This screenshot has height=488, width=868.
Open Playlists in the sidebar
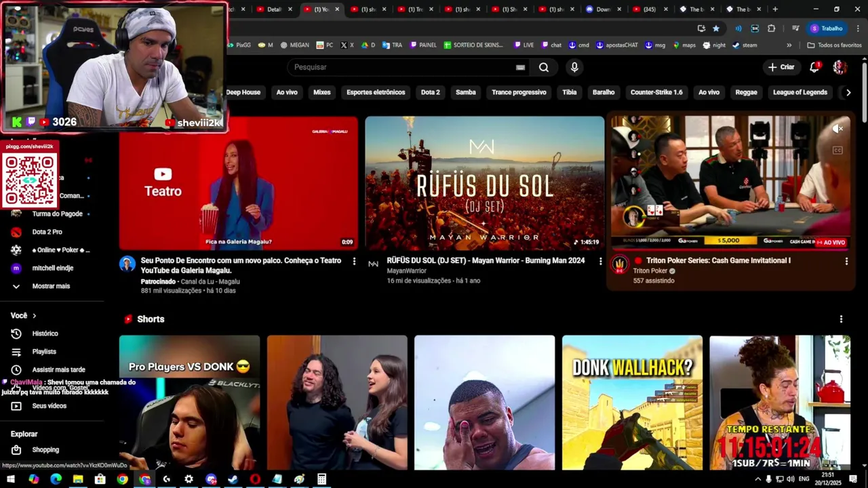point(44,352)
